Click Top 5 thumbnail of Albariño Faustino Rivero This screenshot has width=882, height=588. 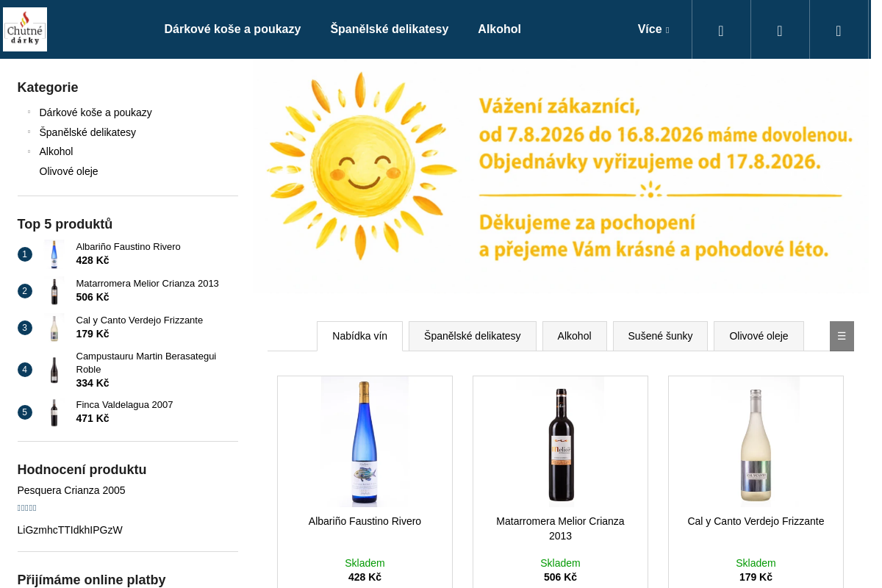(x=54, y=254)
